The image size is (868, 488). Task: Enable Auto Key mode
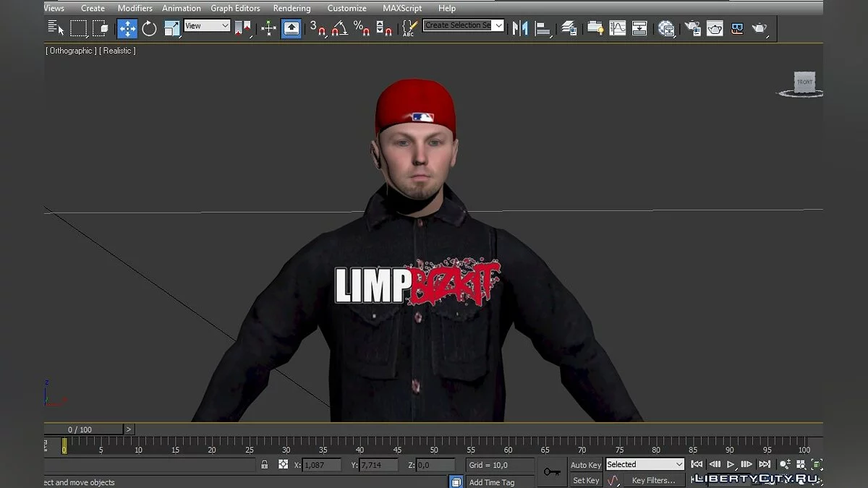click(x=585, y=465)
